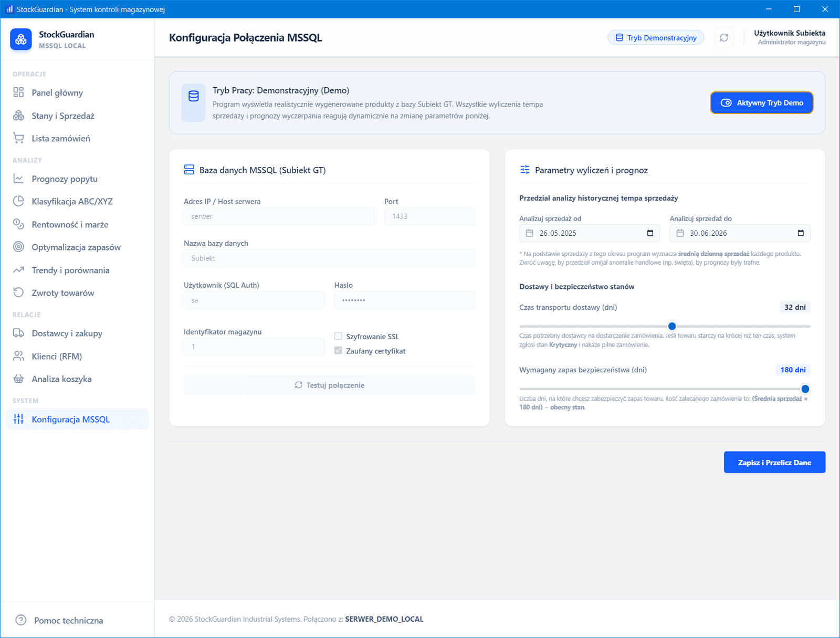This screenshot has height=638, width=840.
Task: Click the app icon in title bar
Action: coord(9,9)
